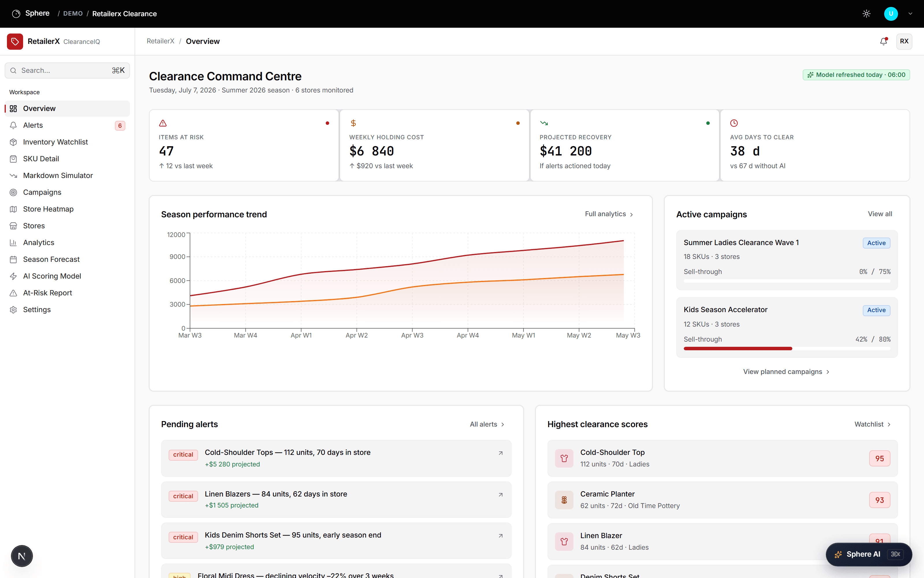
Task: Click the Season Forecast calendar icon
Action: 13,260
